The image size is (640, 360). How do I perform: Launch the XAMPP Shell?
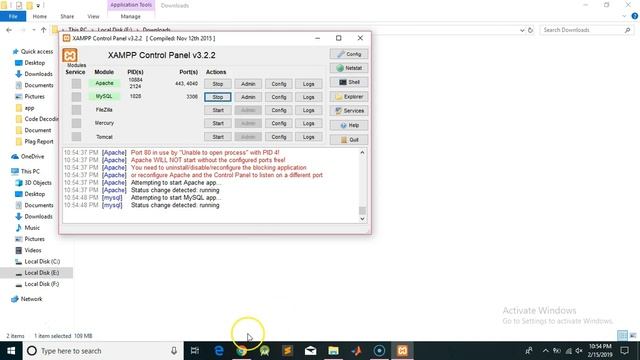coord(349,82)
